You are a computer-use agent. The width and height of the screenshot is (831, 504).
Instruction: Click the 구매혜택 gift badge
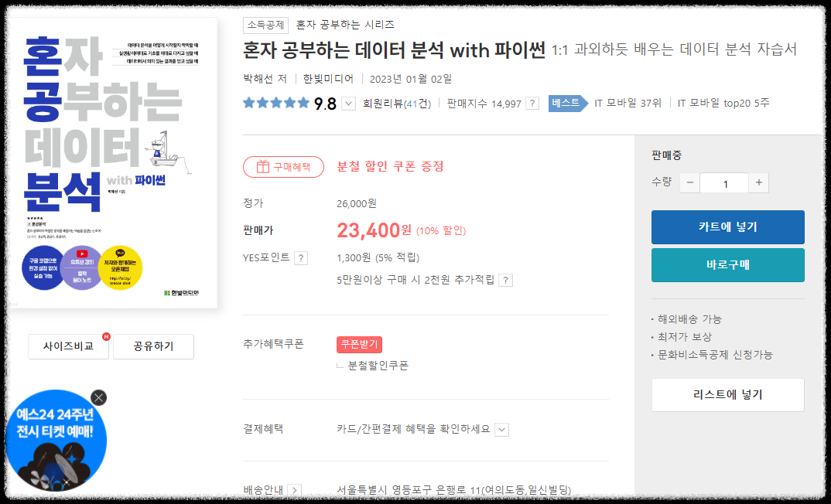[283, 167]
